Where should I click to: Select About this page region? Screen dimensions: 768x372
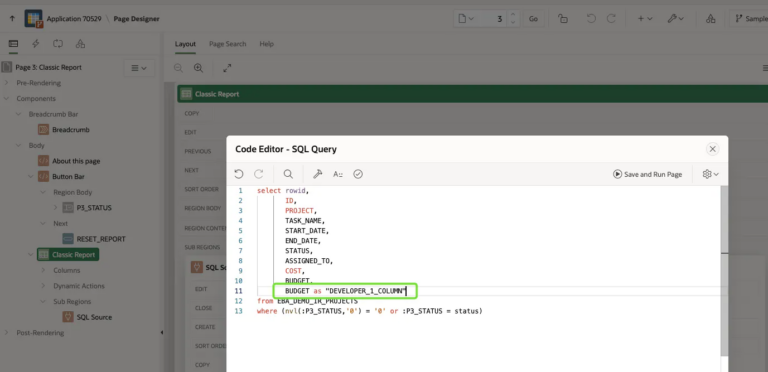(76, 161)
